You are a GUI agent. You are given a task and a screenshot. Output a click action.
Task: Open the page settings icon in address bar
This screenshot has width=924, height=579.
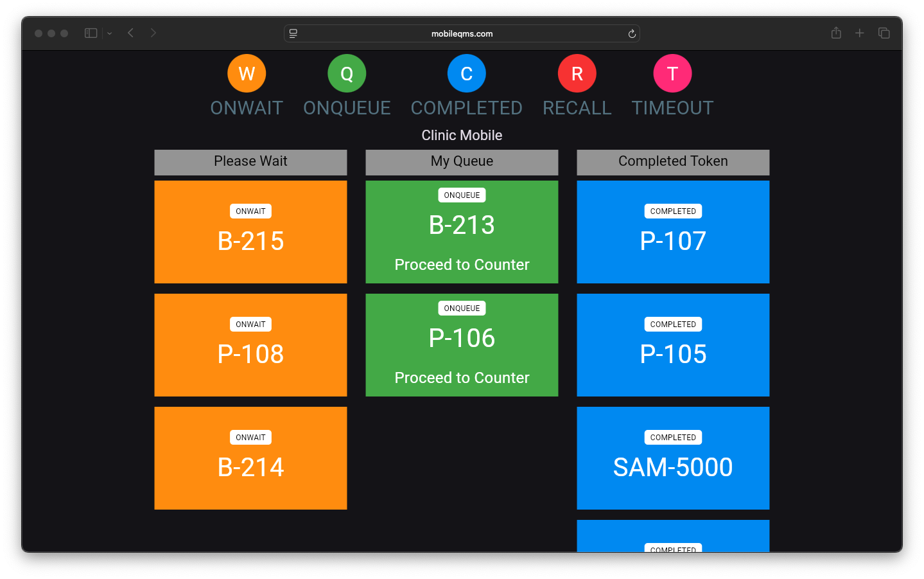pyautogui.click(x=293, y=34)
